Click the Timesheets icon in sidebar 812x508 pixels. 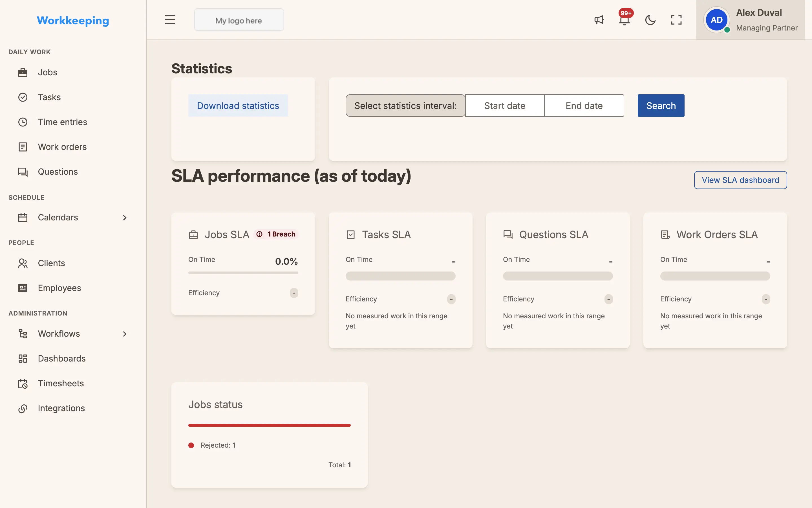pos(23,383)
